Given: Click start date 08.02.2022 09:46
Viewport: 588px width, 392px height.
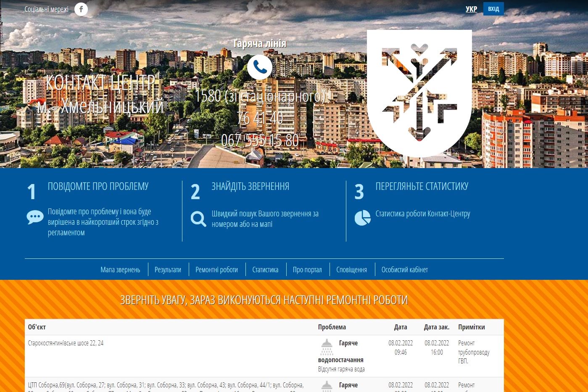Looking at the screenshot, I should coord(401,347).
